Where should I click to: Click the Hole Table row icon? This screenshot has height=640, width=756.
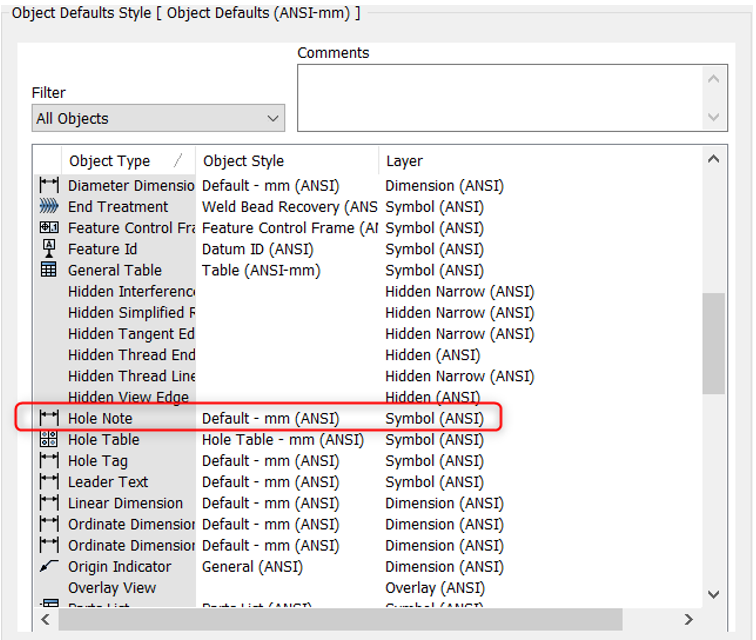pos(49,439)
